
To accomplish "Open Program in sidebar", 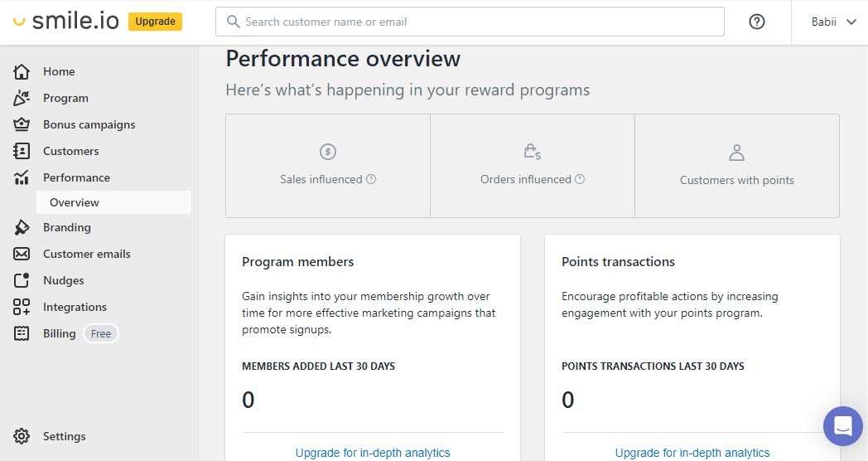I will click(65, 98).
